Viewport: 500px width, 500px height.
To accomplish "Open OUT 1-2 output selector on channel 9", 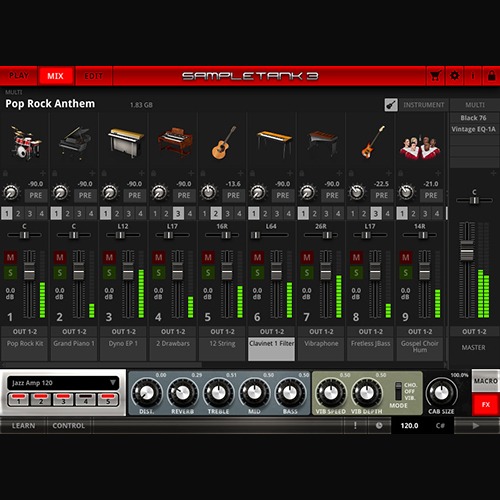I will tap(420, 332).
